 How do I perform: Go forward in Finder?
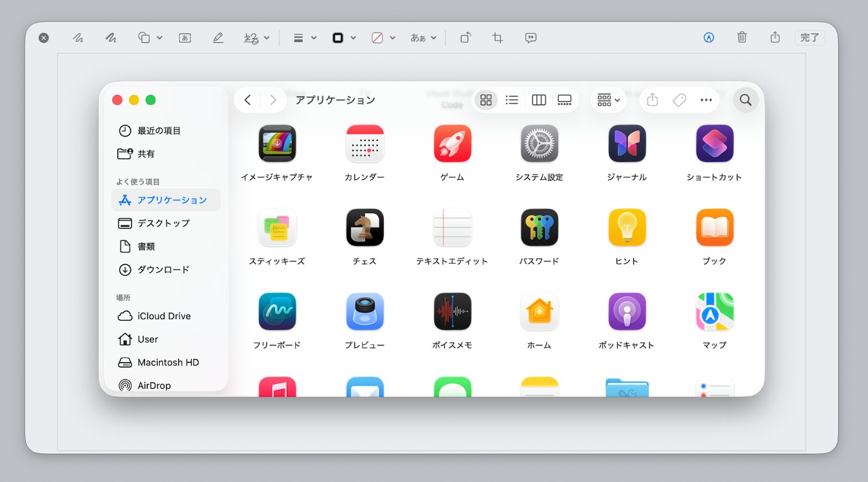click(x=273, y=100)
